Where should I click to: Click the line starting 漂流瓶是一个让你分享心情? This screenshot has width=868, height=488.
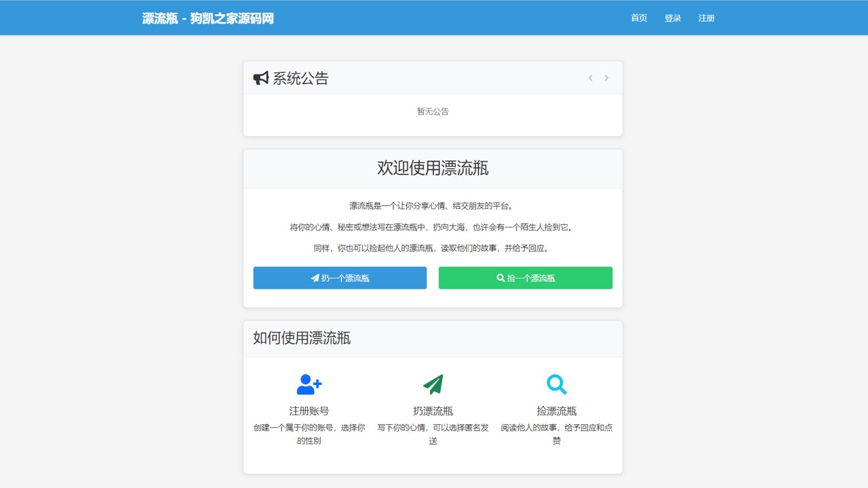pyautogui.click(x=433, y=206)
